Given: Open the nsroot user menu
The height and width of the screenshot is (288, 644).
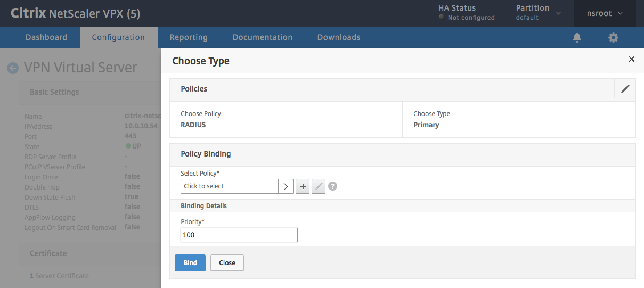Looking at the screenshot, I should (605, 13).
